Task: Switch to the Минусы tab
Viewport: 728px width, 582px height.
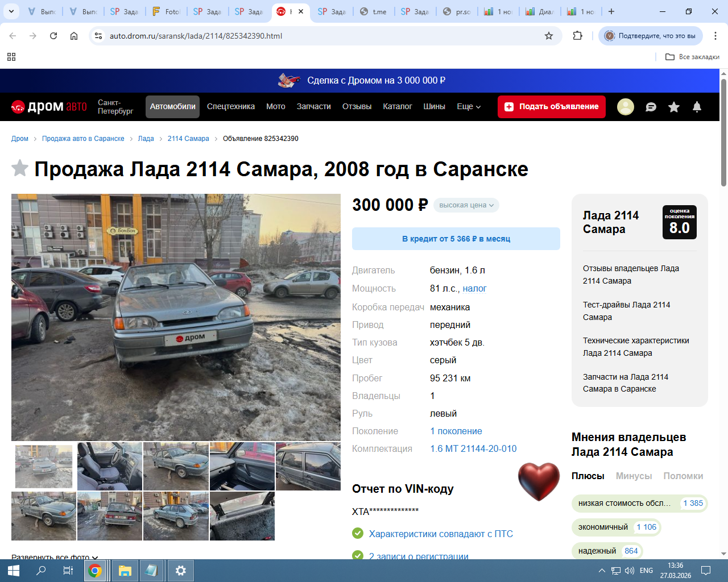Action: click(x=634, y=476)
